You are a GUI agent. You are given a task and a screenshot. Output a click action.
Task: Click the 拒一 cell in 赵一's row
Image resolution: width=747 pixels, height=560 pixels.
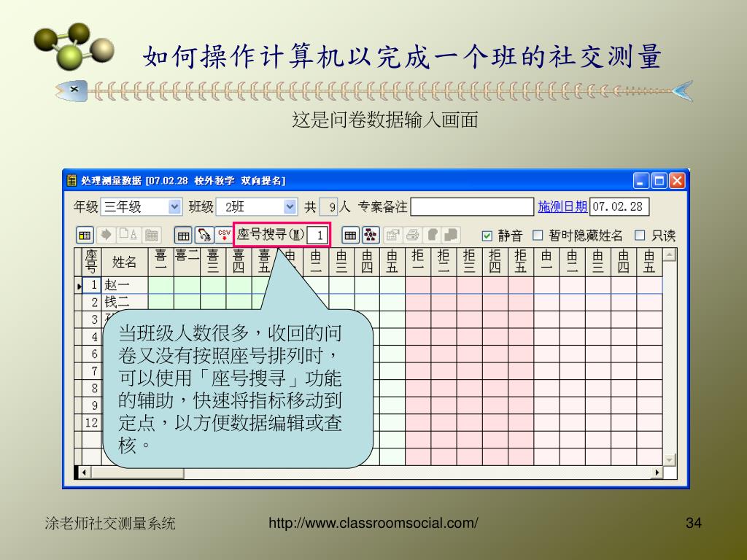(x=418, y=285)
